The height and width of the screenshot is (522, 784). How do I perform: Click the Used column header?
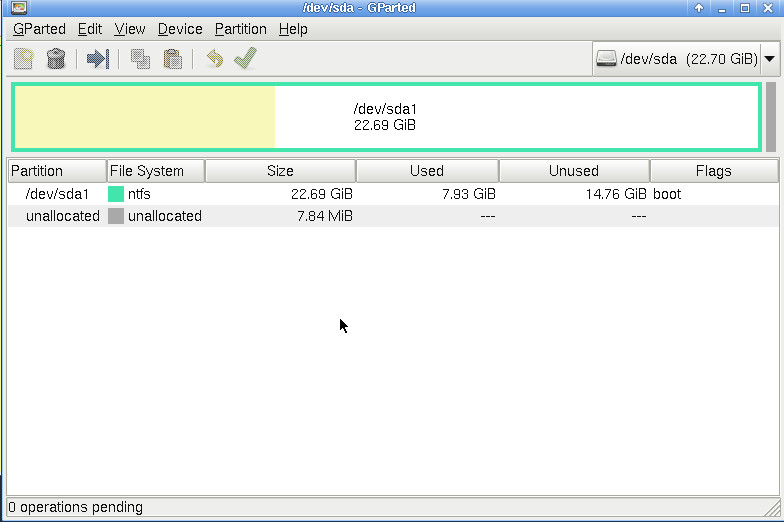pos(427,171)
